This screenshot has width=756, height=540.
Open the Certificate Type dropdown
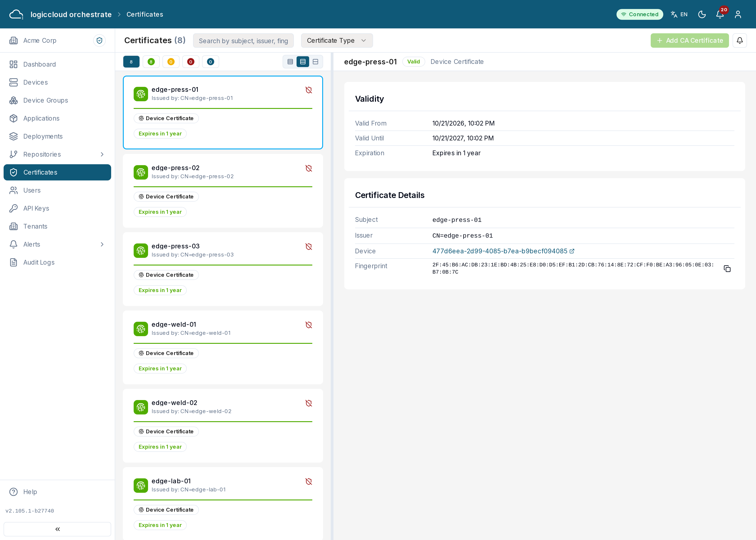(x=337, y=40)
